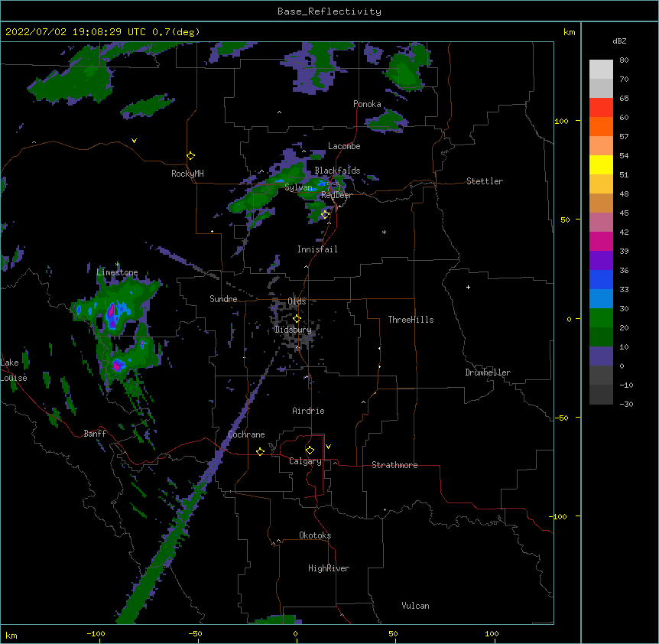Click the Innisfail label

coord(317,249)
